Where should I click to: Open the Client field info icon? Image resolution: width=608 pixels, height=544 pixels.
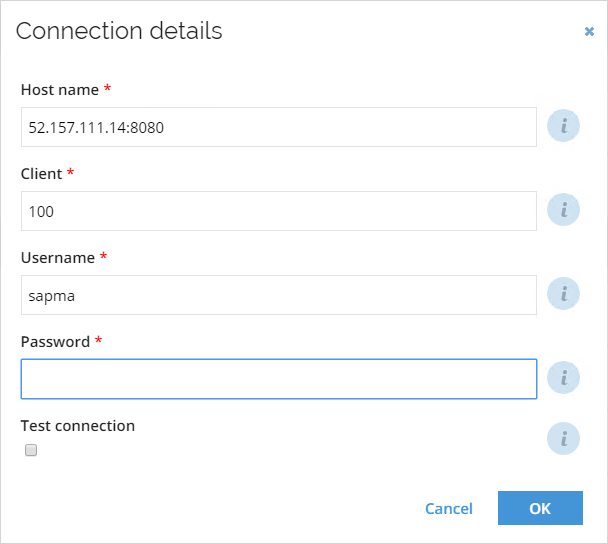tap(563, 210)
